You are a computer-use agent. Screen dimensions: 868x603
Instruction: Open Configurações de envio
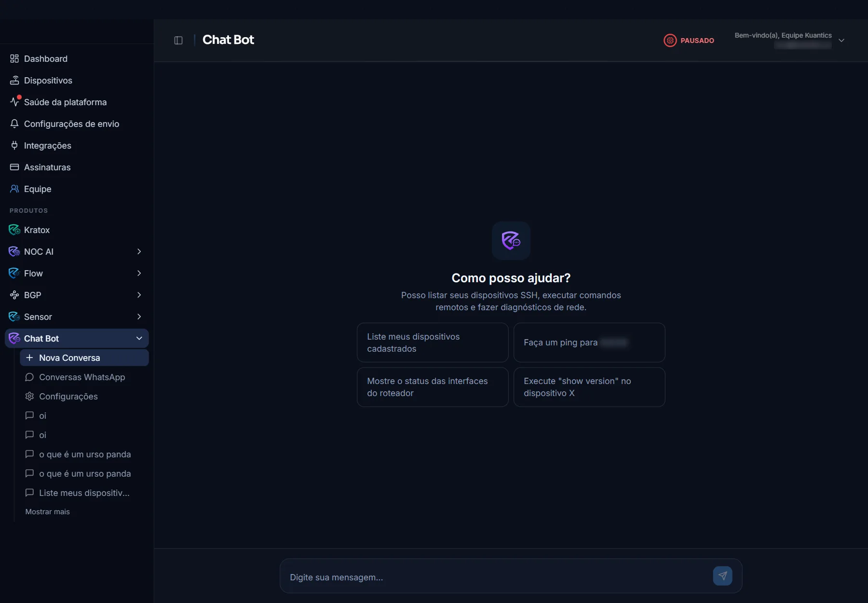tap(77, 124)
